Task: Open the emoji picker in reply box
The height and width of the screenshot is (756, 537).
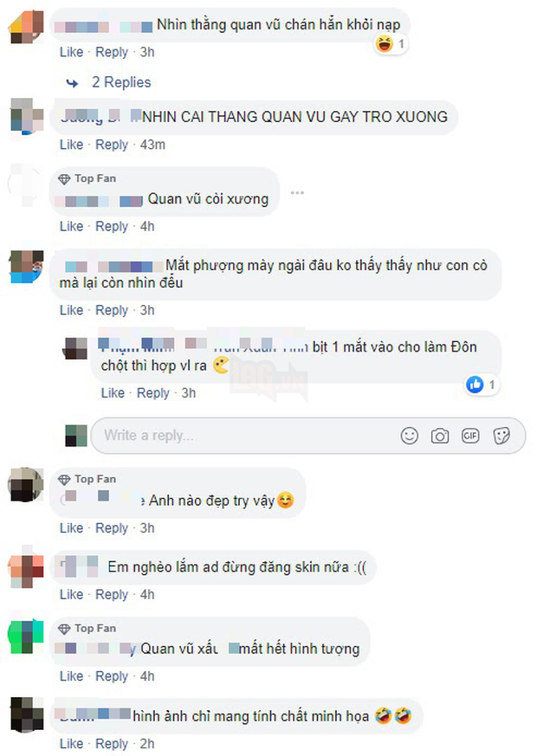Action: click(x=410, y=436)
